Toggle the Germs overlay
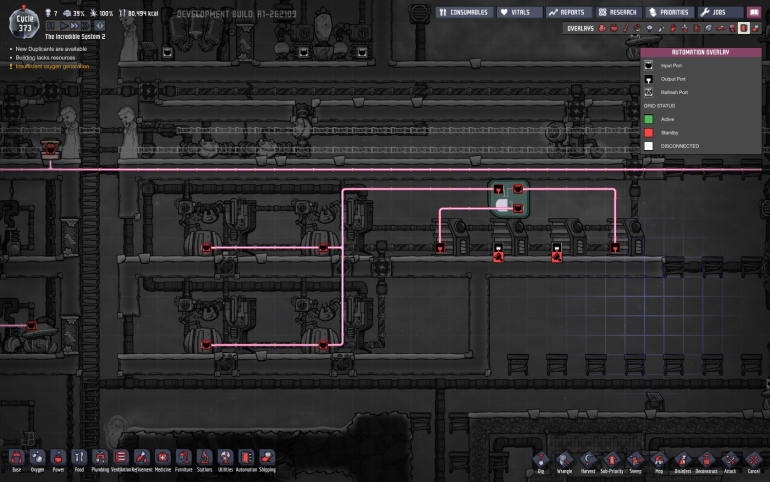Screen dimensions: 770x482 click(x=696, y=28)
